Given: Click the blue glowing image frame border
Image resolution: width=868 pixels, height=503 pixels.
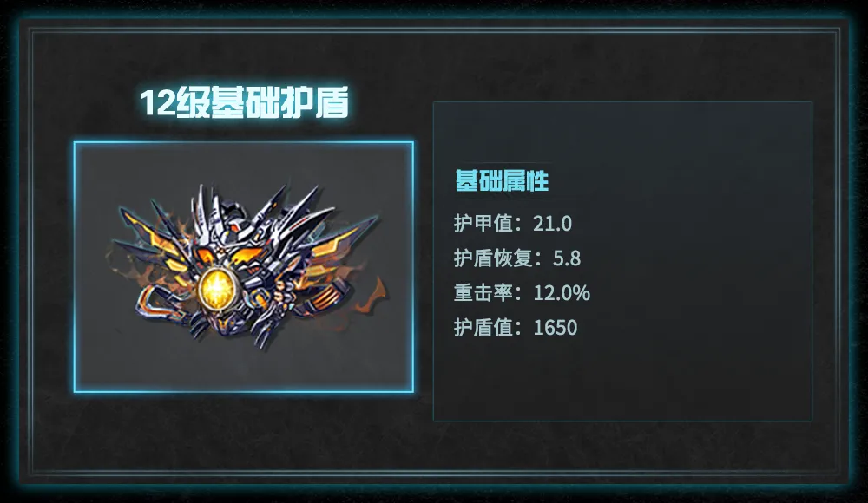Looking at the screenshot, I should coord(244,143).
